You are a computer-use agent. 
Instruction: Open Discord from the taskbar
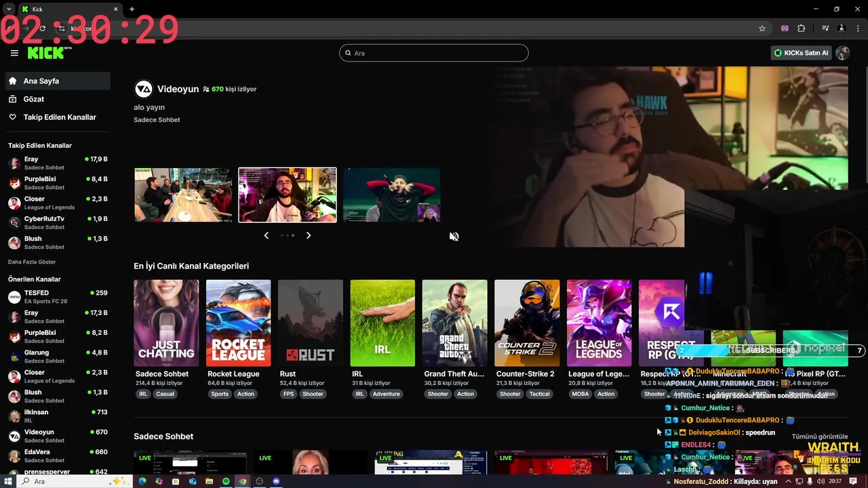pos(276,481)
